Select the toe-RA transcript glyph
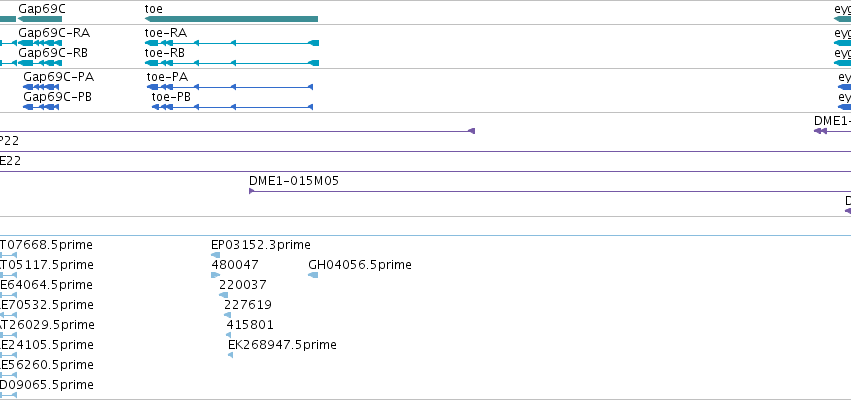 click(x=232, y=43)
